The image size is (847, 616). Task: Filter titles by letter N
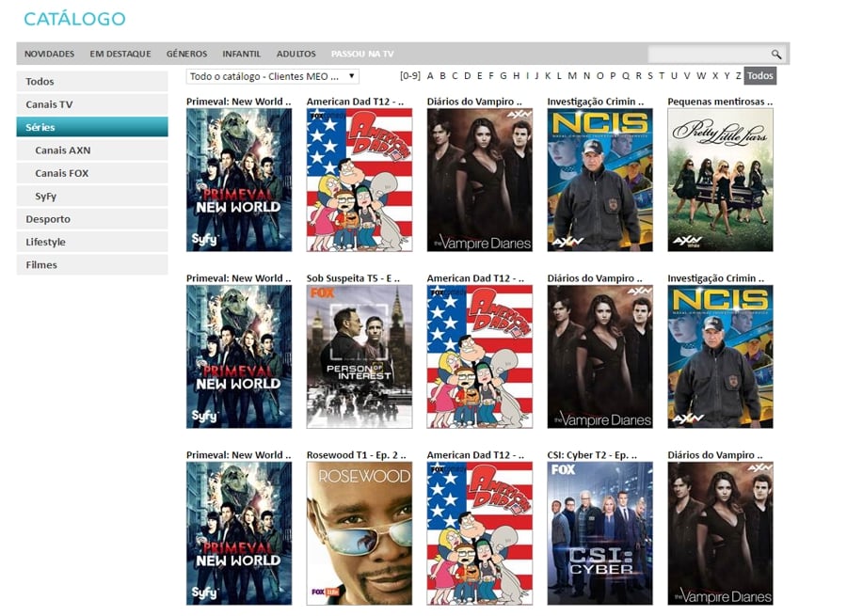click(586, 75)
